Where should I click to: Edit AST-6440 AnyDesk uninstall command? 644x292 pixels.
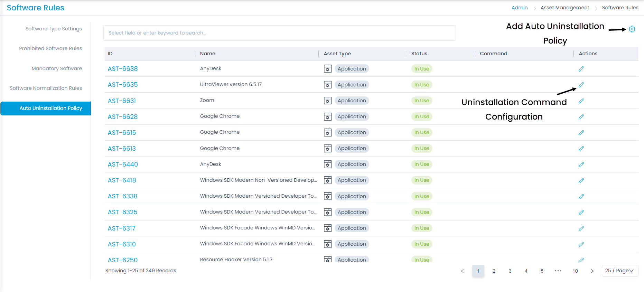[581, 164]
